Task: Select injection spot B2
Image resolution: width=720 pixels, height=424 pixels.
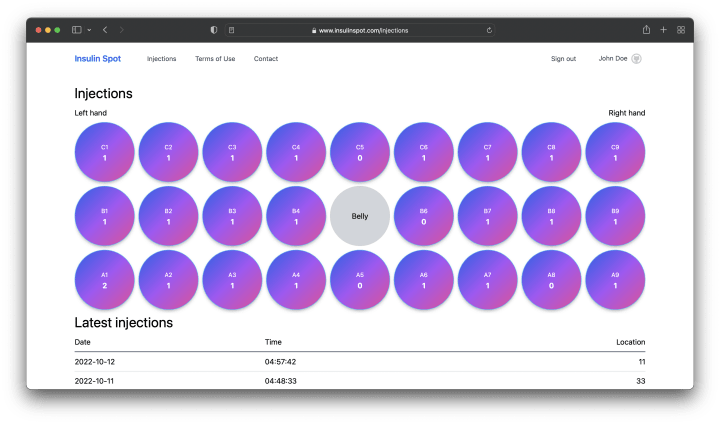Action: pyautogui.click(x=169, y=216)
